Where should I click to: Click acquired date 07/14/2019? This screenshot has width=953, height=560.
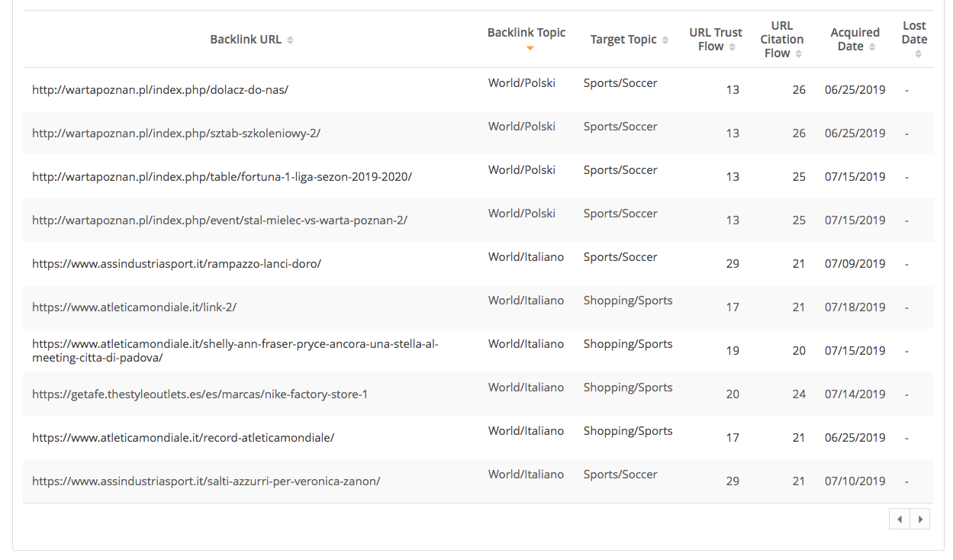click(x=855, y=394)
